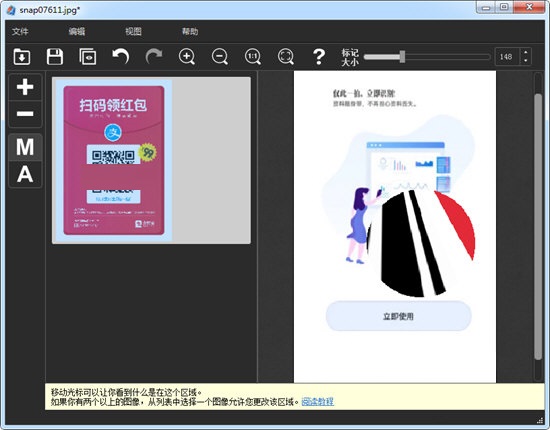Click the 立即使用 button in the preview

[x=398, y=316]
